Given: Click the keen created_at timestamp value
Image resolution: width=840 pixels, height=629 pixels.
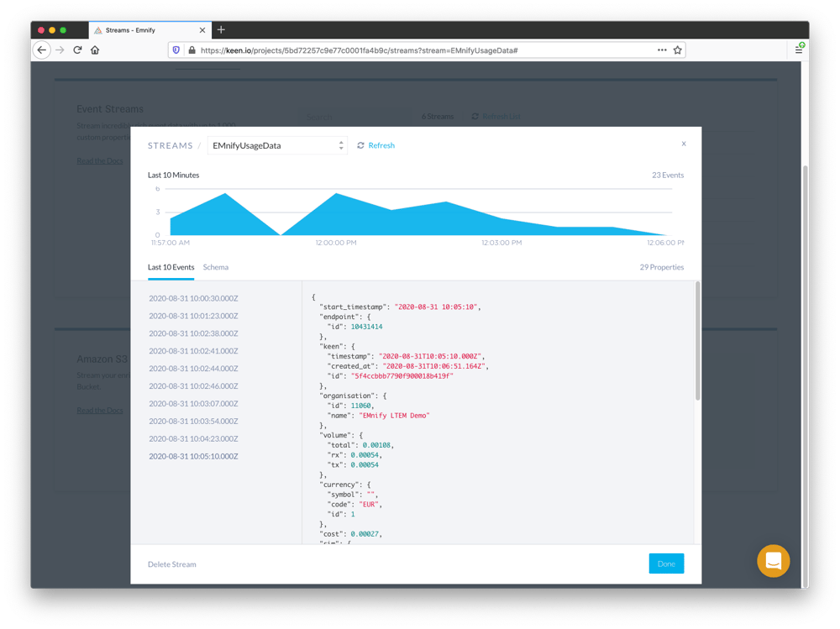Looking at the screenshot, I should [434, 366].
